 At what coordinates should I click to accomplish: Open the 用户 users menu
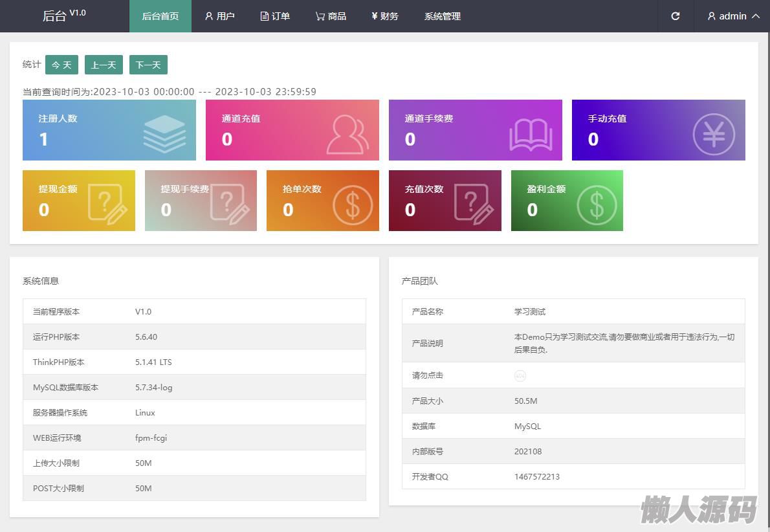[x=220, y=16]
